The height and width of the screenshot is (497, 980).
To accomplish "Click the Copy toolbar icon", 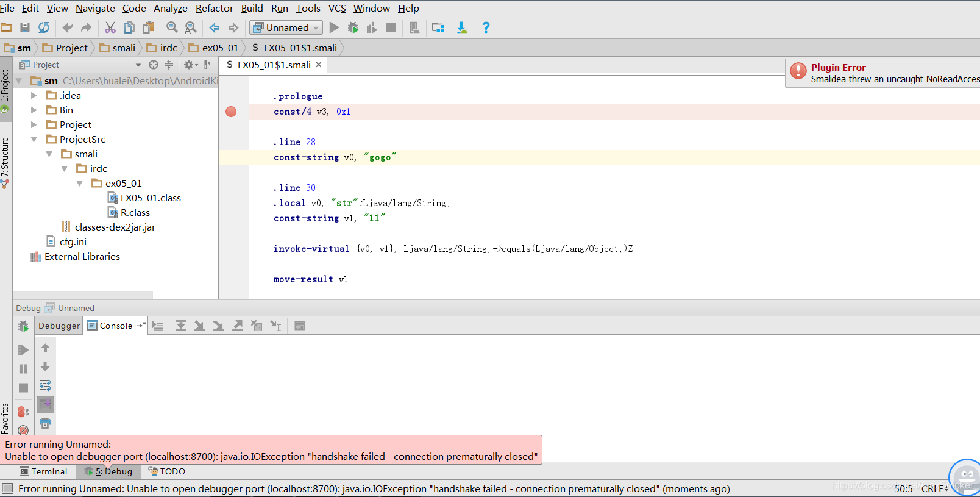I will click(x=129, y=27).
